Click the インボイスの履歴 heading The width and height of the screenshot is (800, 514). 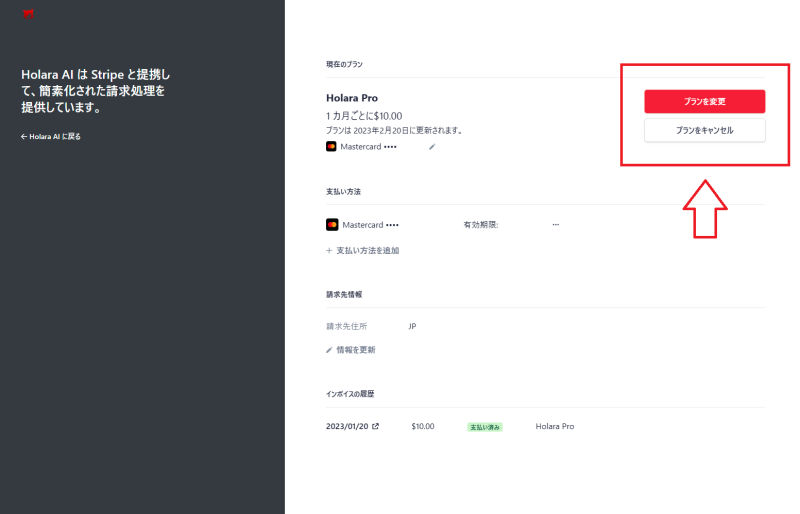pyautogui.click(x=350, y=394)
